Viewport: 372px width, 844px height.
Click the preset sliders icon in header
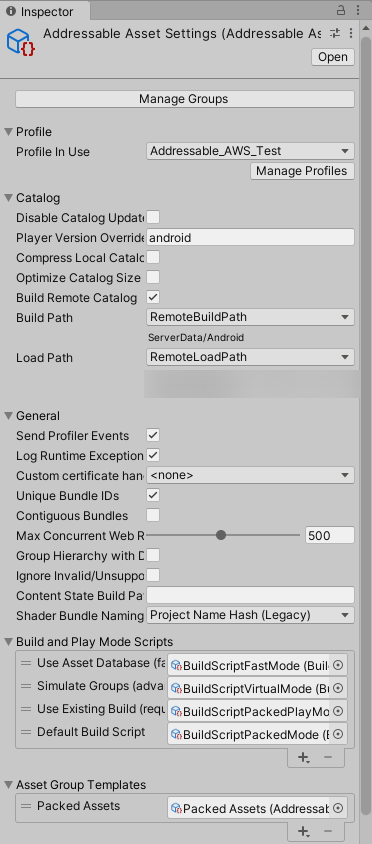click(x=335, y=33)
